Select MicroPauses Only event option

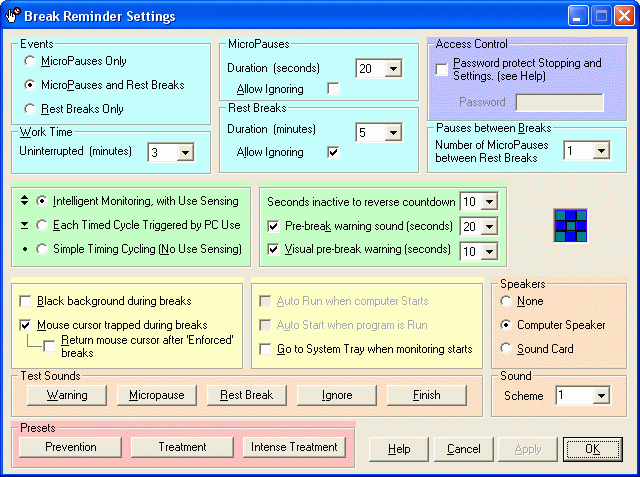coord(30,61)
